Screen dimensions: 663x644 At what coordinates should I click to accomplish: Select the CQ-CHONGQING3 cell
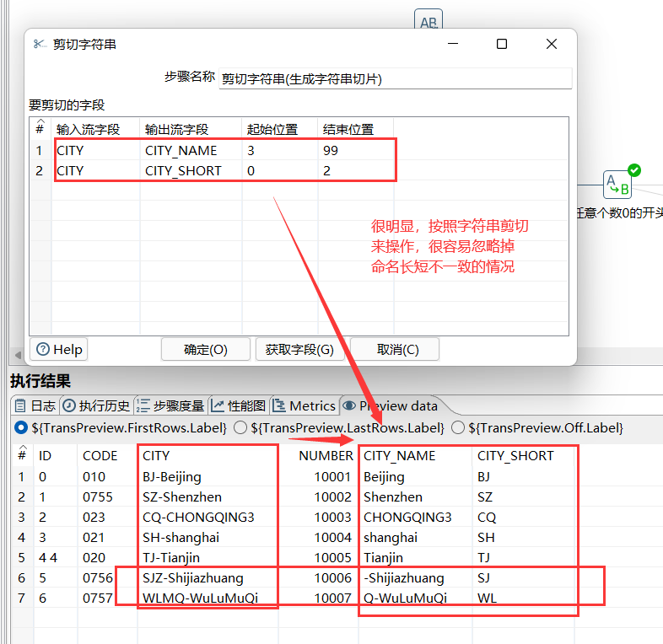[208, 518]
